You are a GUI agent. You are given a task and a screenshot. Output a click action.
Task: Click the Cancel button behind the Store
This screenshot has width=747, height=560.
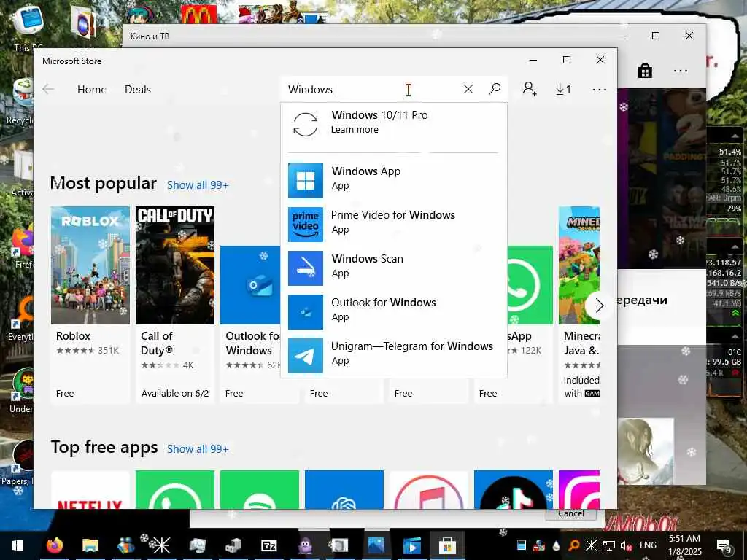tap(570, 513)
